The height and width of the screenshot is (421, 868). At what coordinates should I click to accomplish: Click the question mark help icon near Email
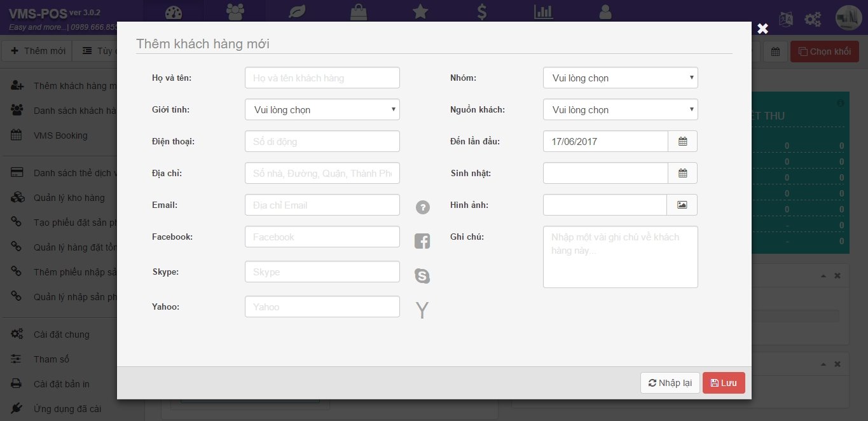point(422,207)
